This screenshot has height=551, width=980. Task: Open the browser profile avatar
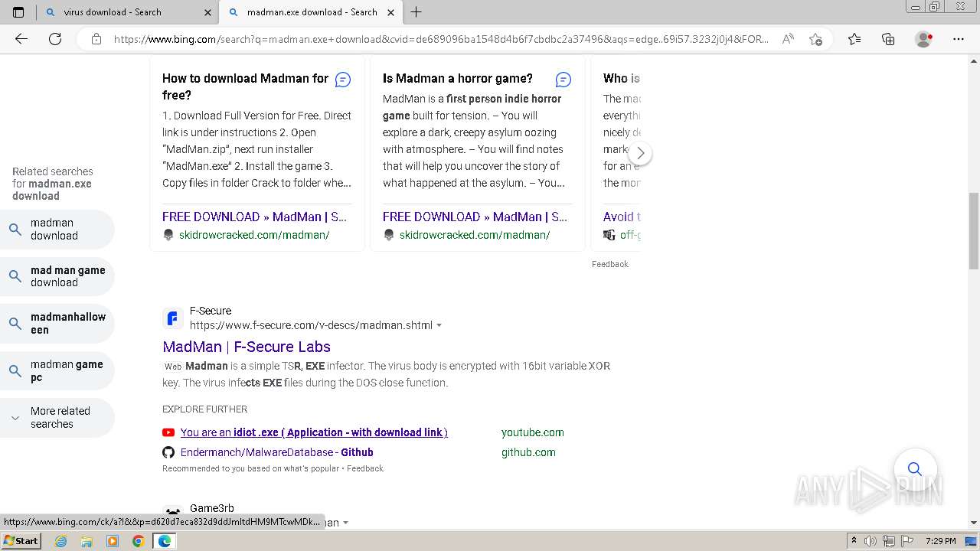pos(923,39)
